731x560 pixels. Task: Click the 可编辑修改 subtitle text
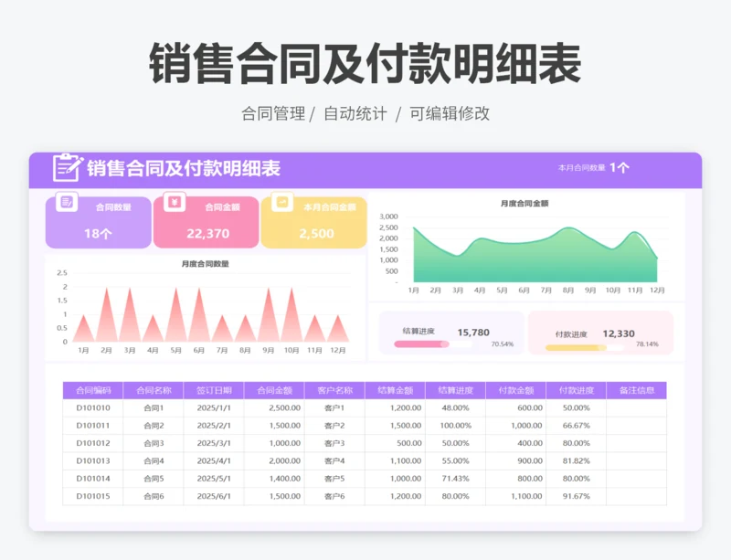click(x=450, y=113)
